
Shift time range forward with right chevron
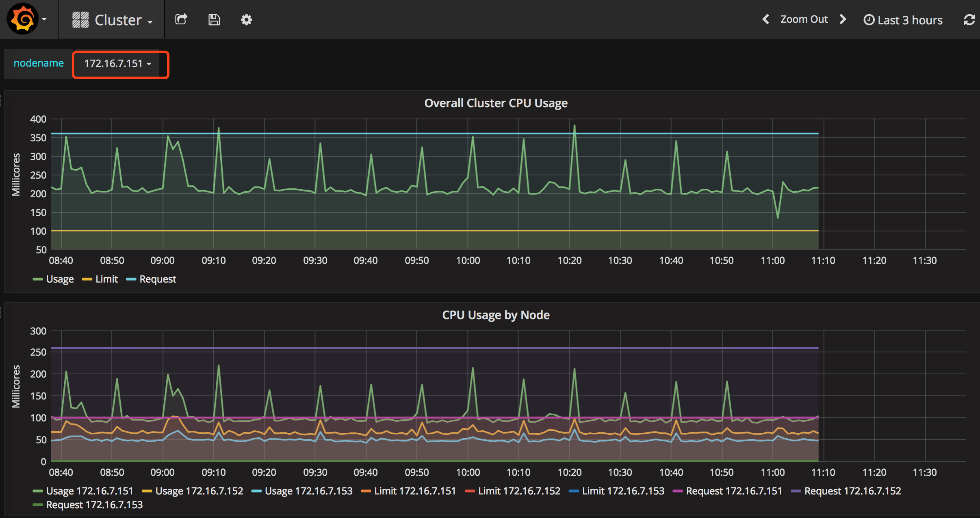[x=843, y=19]
